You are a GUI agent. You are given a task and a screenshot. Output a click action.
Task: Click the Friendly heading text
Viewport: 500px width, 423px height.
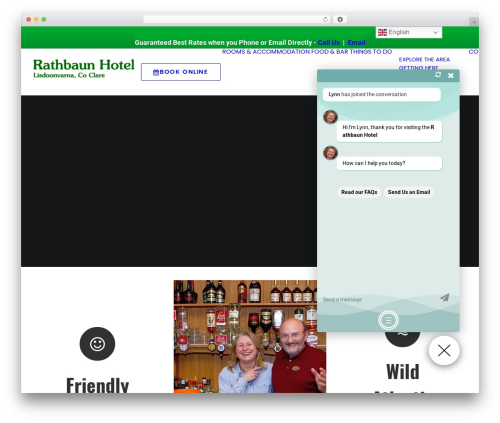[97, 385]
